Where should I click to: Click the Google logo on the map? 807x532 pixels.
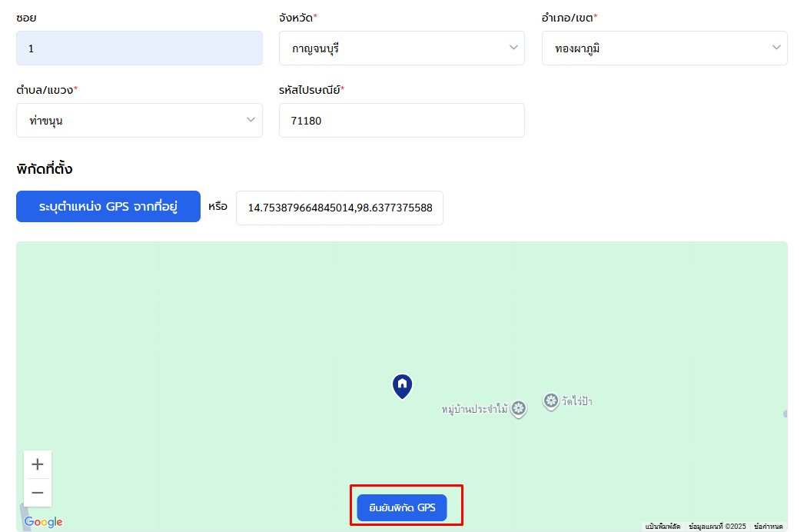[x=43, y=522]
